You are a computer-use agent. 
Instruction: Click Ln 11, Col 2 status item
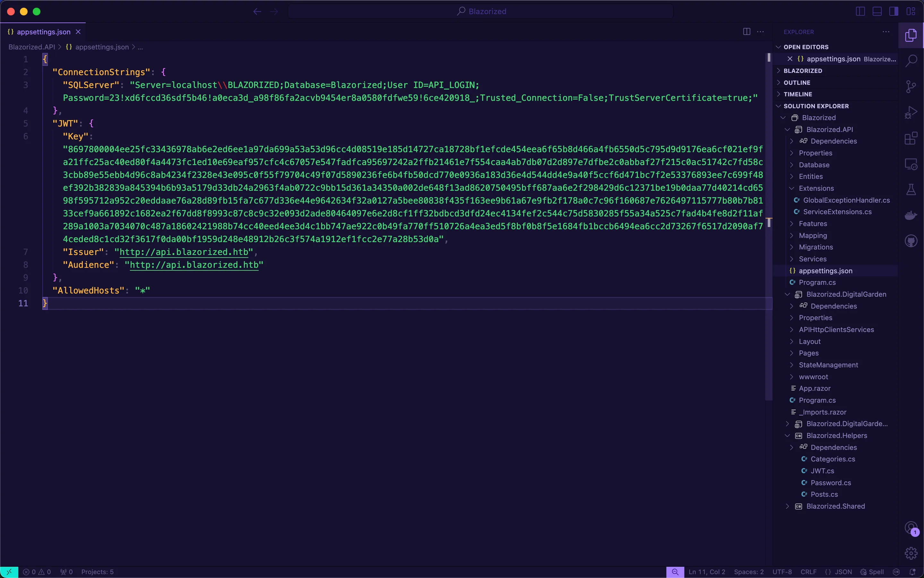tap(707, 572)
